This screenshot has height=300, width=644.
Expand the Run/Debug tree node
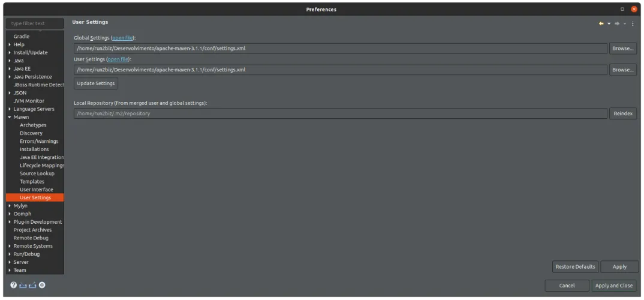click(10, 254)
